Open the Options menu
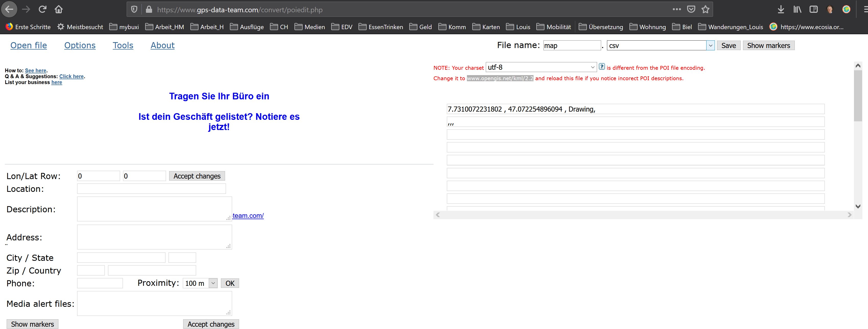Image resolution: width=868 pixels, height=329 pixels. [x=80, y=45]
